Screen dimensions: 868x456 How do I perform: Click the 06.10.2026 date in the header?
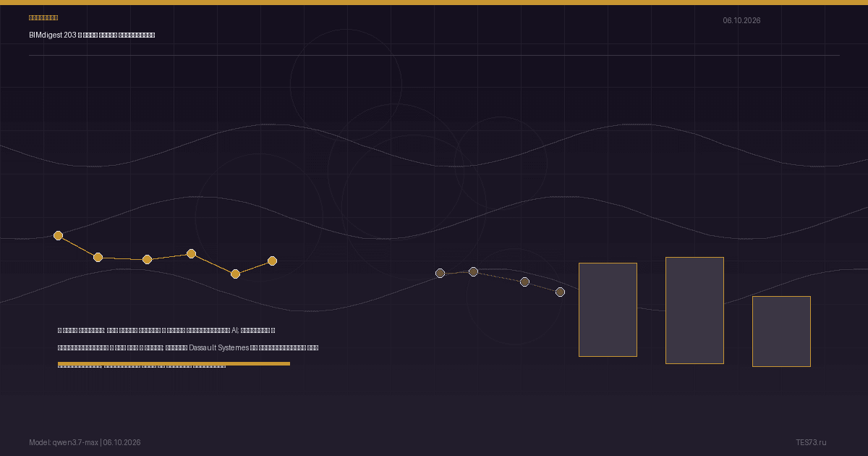tap(741, 20)
